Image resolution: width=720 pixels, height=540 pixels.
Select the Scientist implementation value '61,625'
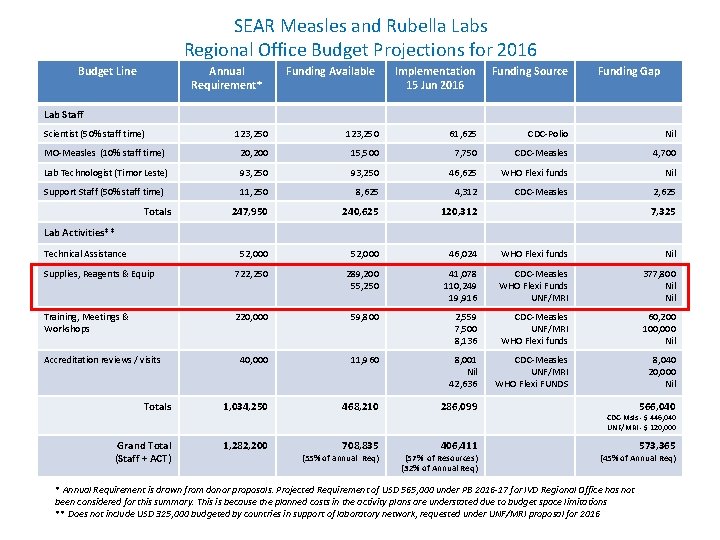(462, 134)
